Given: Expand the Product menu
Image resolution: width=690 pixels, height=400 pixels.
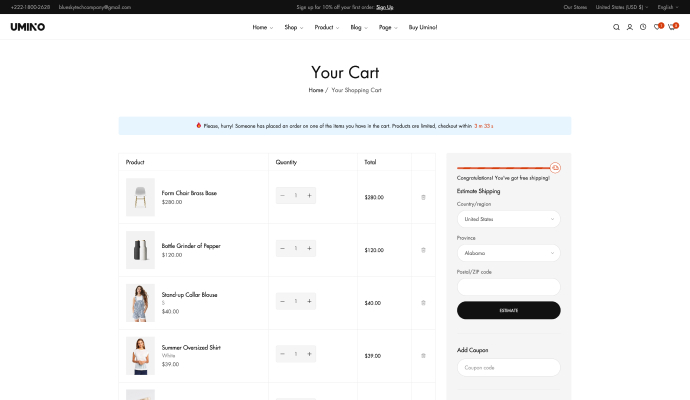Looking at the screenshot, I should [x=327, y=27].
